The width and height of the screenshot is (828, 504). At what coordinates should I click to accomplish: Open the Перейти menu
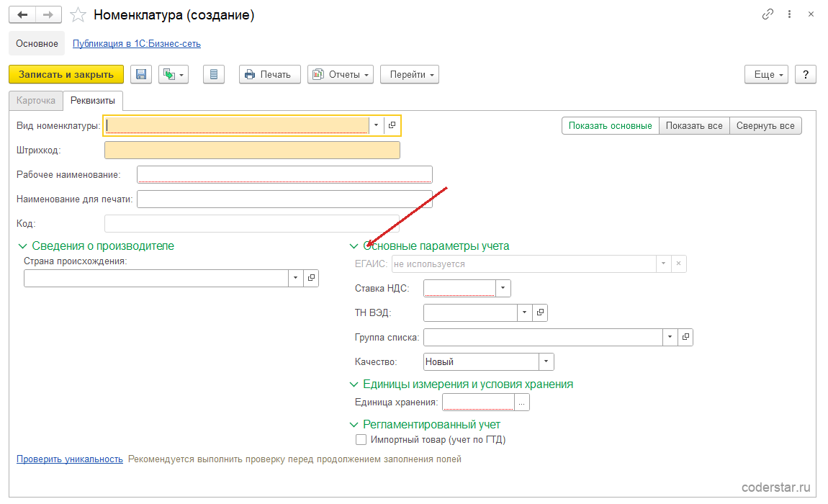(x=410, y=74)
